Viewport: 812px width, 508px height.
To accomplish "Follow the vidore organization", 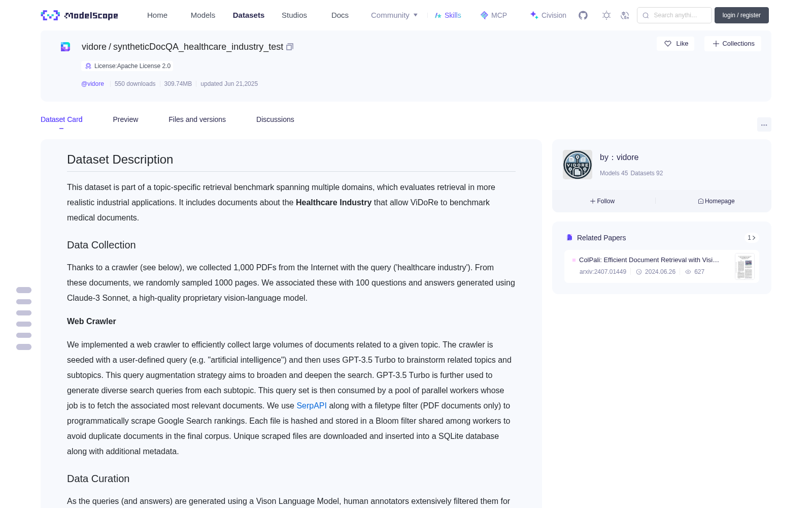I will [x=602, y=201].
